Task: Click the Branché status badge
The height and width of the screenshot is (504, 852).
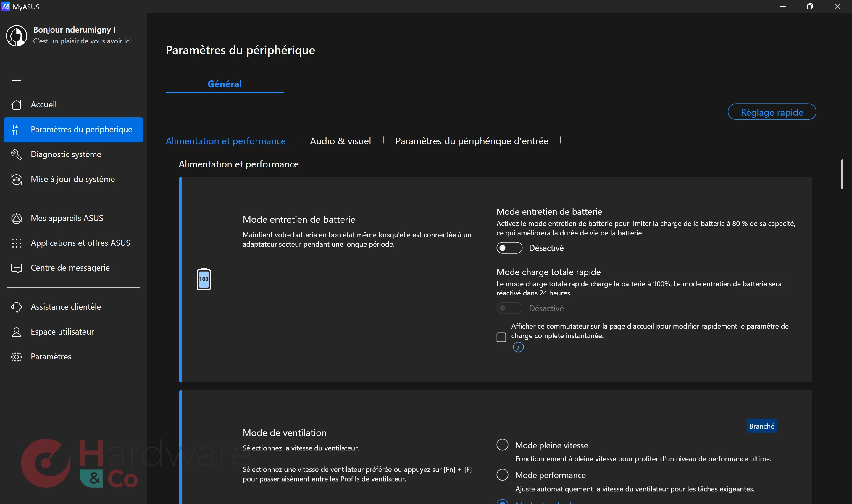Action: coord(761,426)
